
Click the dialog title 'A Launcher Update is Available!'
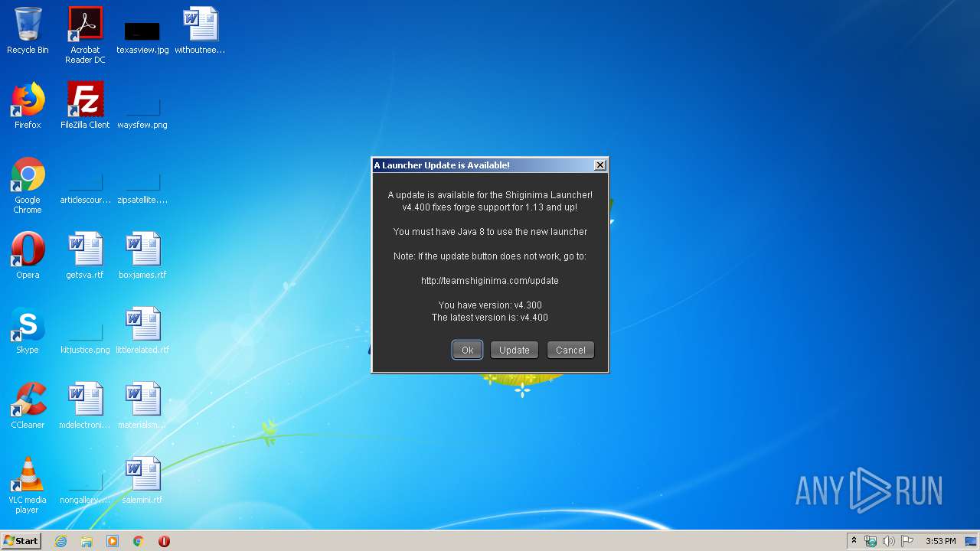click(x=442, y=165)
